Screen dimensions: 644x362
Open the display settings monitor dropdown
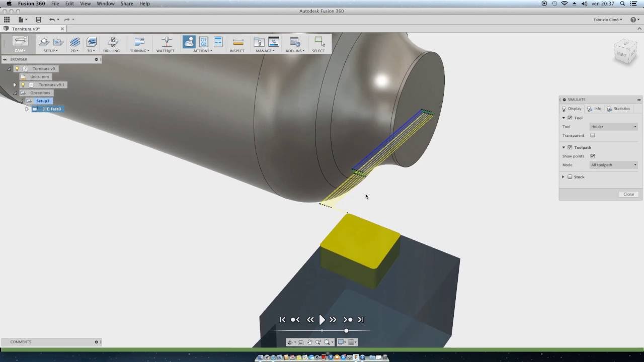342,342
